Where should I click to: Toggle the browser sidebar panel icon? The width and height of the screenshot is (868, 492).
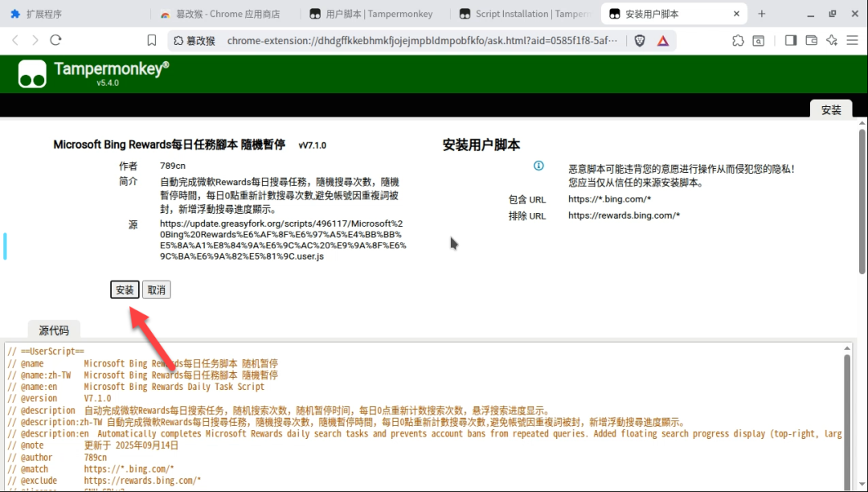tap(791, 40)
